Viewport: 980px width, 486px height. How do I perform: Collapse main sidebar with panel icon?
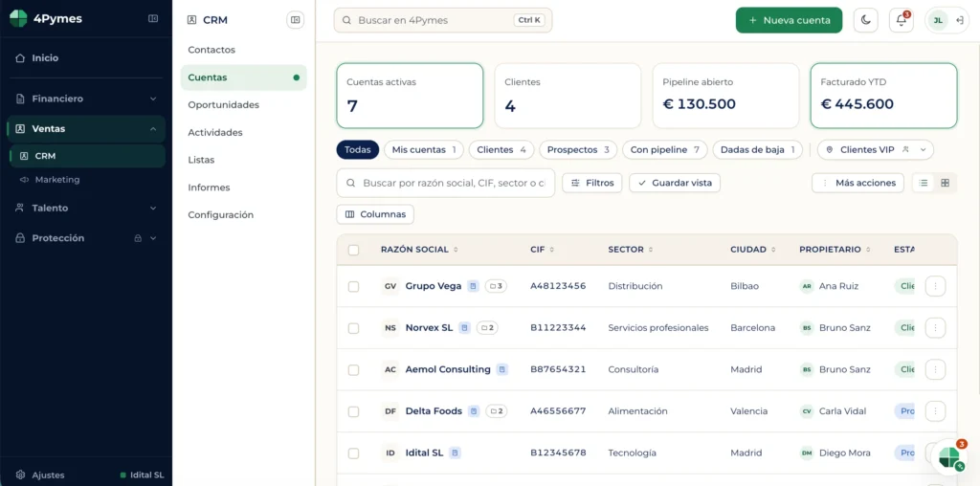coord(153,19)
